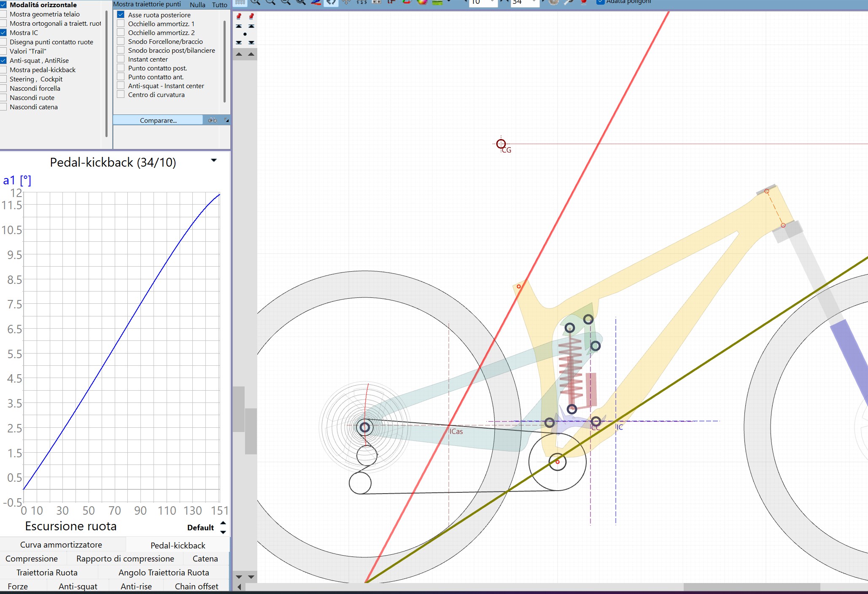Disable Anti-squat, AntiRise checkbox
This screenshot has width=868, height=594.
point(3,61)
